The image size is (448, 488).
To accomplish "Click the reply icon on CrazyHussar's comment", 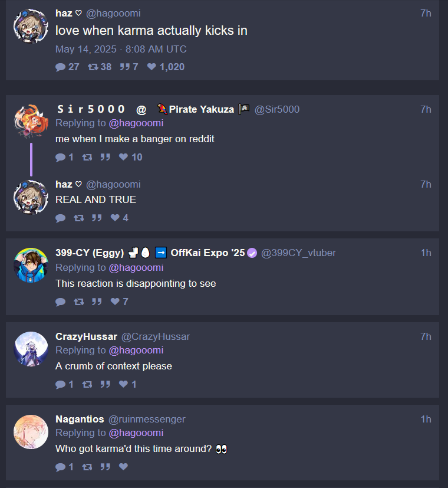I will pyautogui.click(x=60, y=384).
